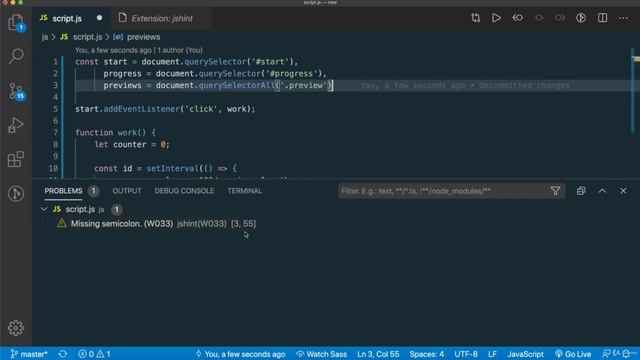Click the compare changes icon in editor toolbar
The image size is (640, 360).
pos(476,18)
